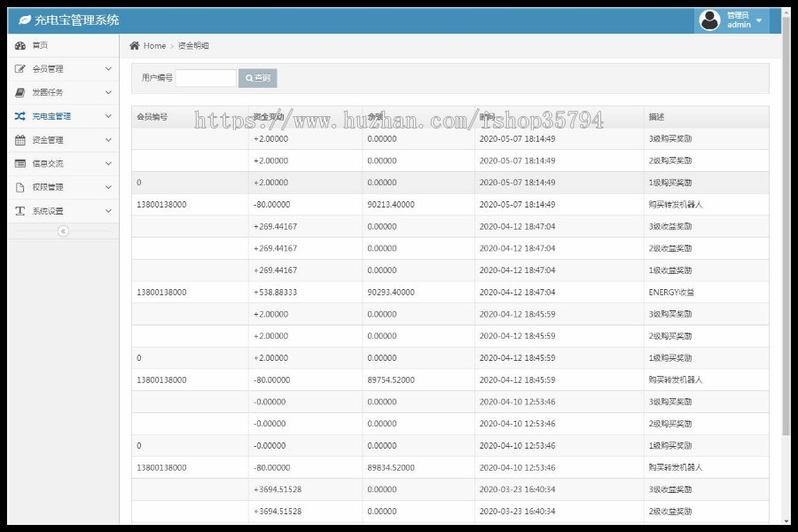Click the file icon beside 权限管理
The image size is (798, 532).
20,187
